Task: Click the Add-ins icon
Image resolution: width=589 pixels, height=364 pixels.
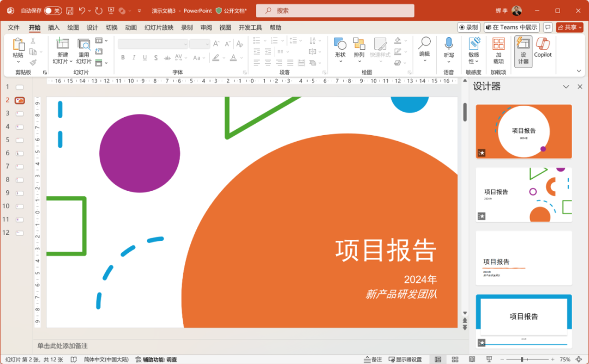Action: (x=498, y=44)
